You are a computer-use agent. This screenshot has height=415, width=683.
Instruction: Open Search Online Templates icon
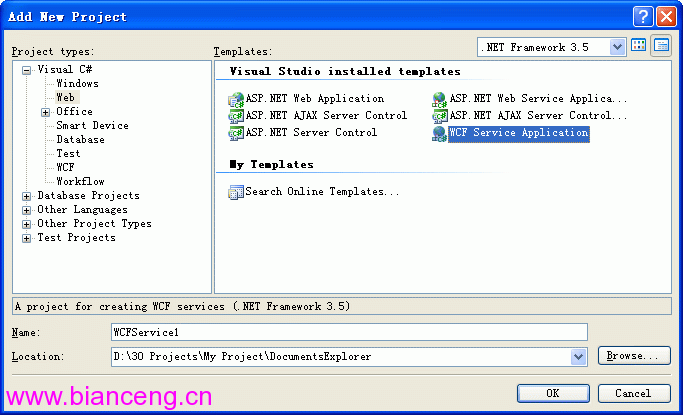coord(236,192)
